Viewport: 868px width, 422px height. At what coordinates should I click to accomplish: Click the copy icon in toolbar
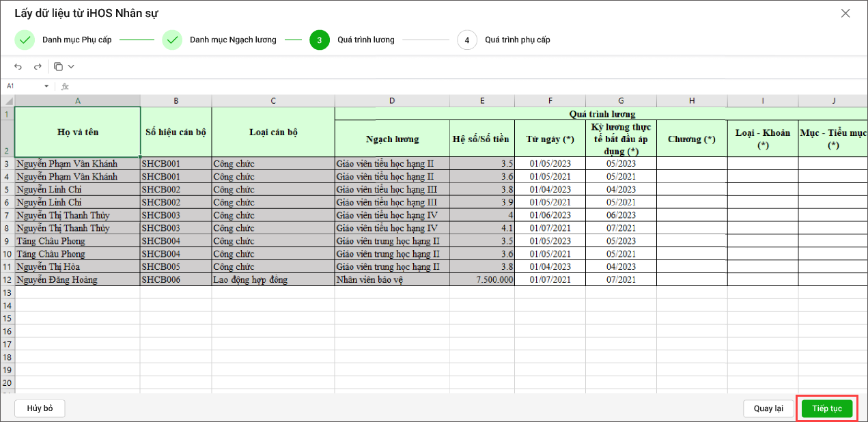[x=58, y=67]
